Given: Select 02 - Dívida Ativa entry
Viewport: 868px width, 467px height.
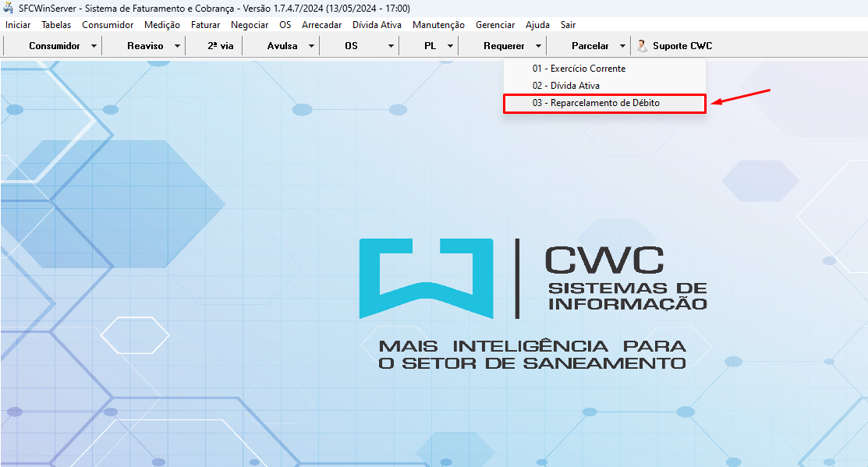Looking at the screenshot, I should 565,86.
